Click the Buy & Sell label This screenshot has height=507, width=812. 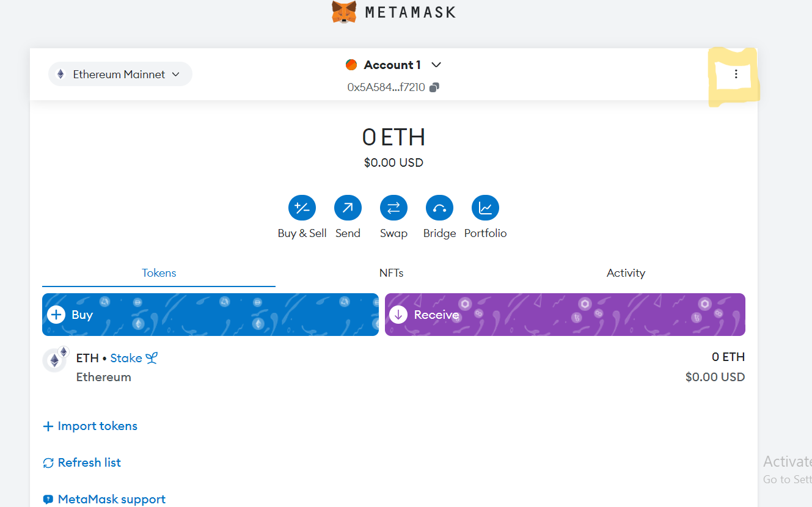coord(302,233)
